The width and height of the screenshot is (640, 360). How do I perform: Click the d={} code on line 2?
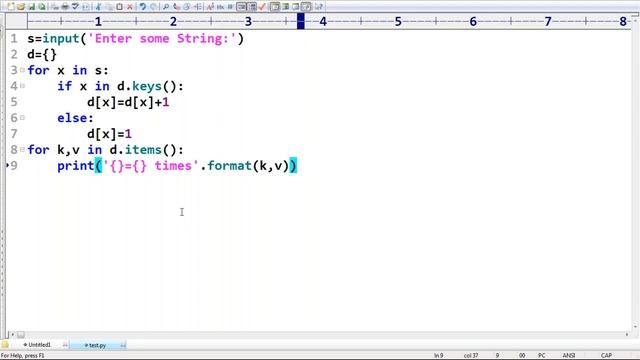(42, 54)
